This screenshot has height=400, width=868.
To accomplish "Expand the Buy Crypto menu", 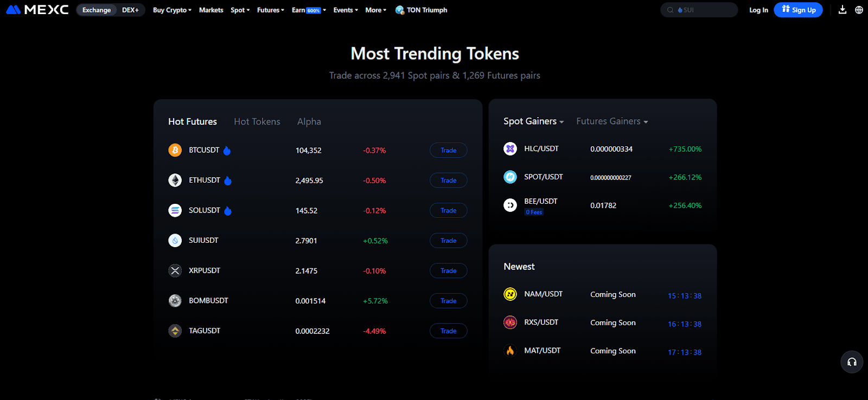I will (x=172, y=10).
